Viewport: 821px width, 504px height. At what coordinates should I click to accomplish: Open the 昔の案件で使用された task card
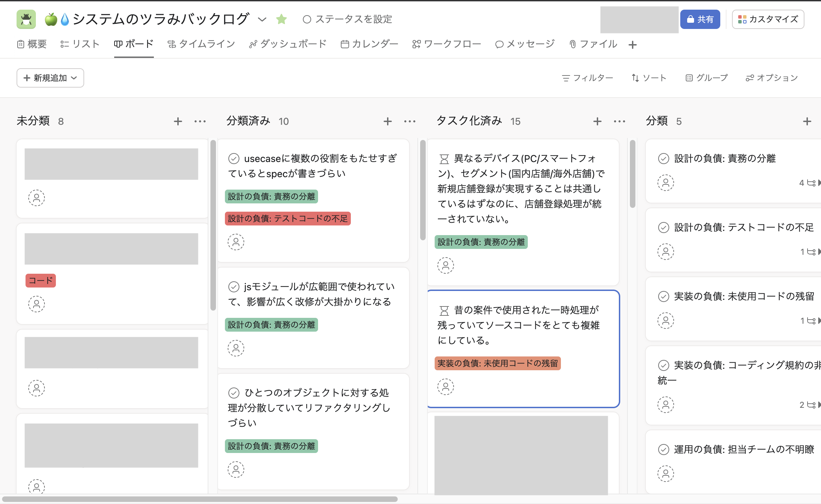pos(523,349)
